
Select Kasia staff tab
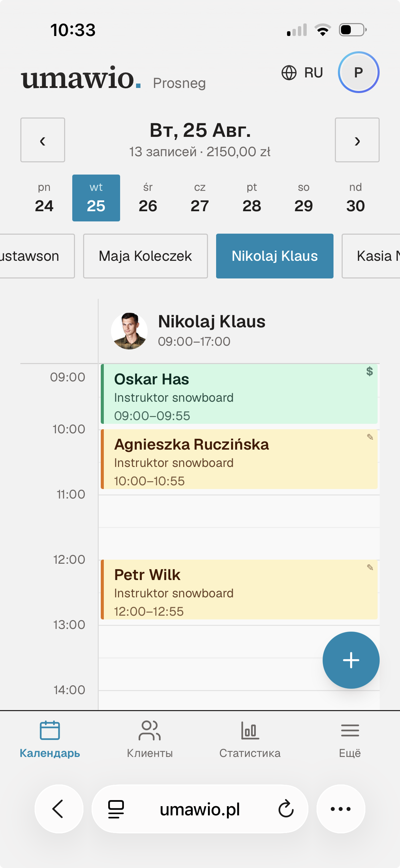[371, 256]
